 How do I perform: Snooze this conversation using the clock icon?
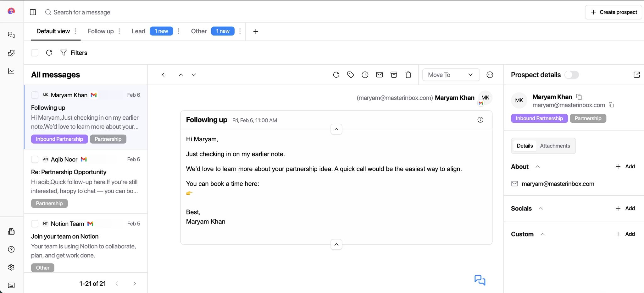[365, 75]
